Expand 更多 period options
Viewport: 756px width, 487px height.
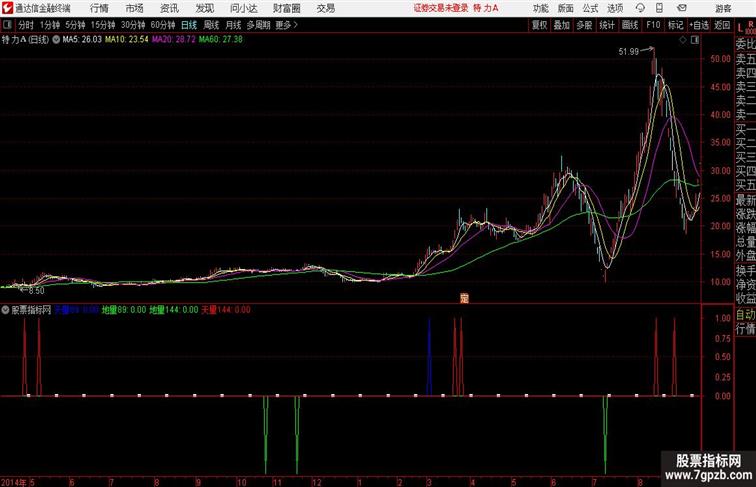point(286,25)
